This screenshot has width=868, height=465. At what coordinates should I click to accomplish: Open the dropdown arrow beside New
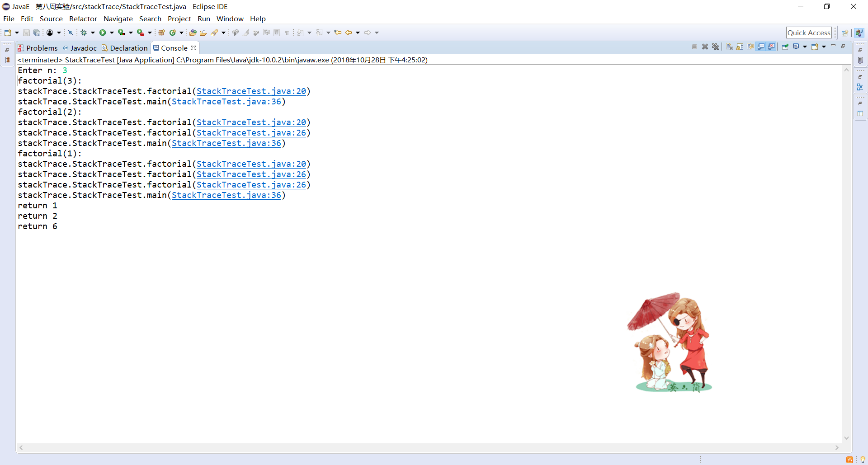coord(17,33)
